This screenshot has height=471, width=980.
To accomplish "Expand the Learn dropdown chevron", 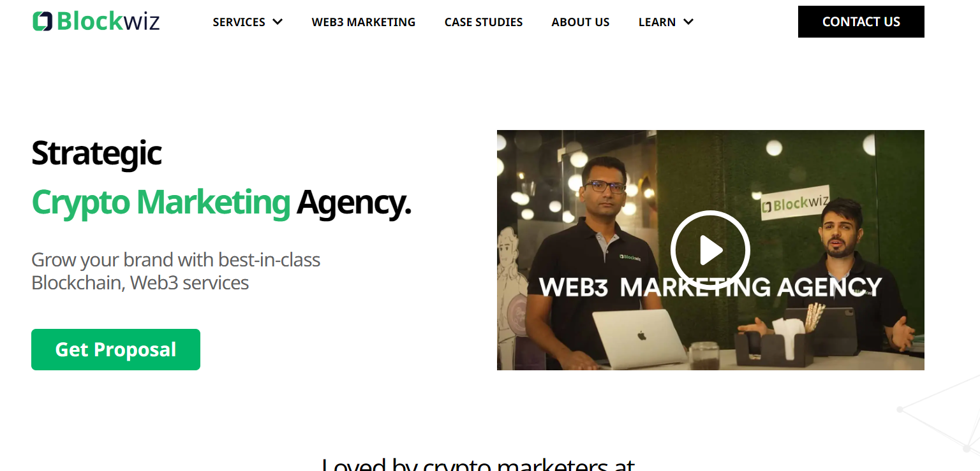I will [688, 22].
